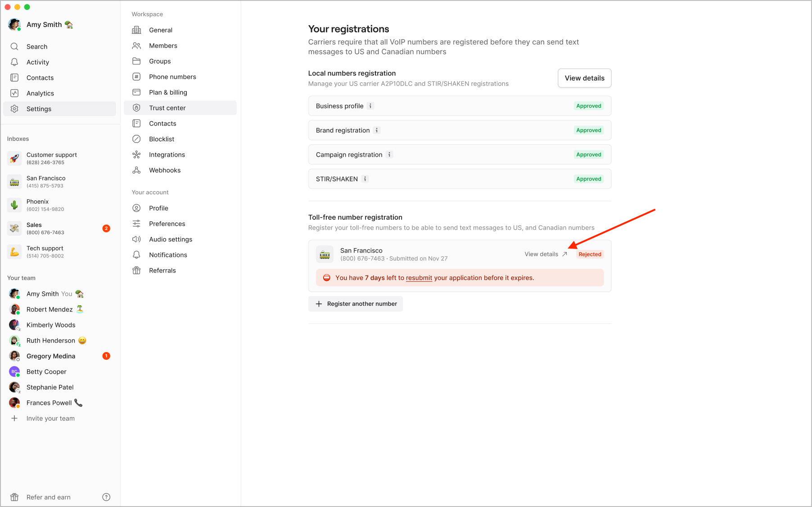Click Brand registration info icon
The image size is (812, 507).
pos(377,130)
